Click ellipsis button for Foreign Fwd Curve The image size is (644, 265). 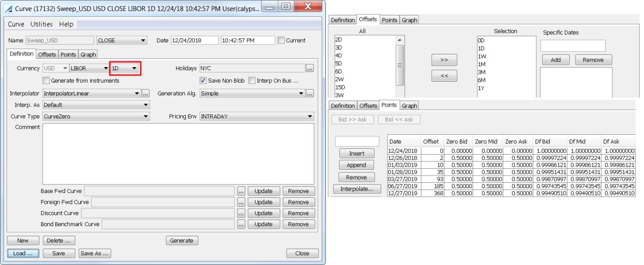click(241, 202)
